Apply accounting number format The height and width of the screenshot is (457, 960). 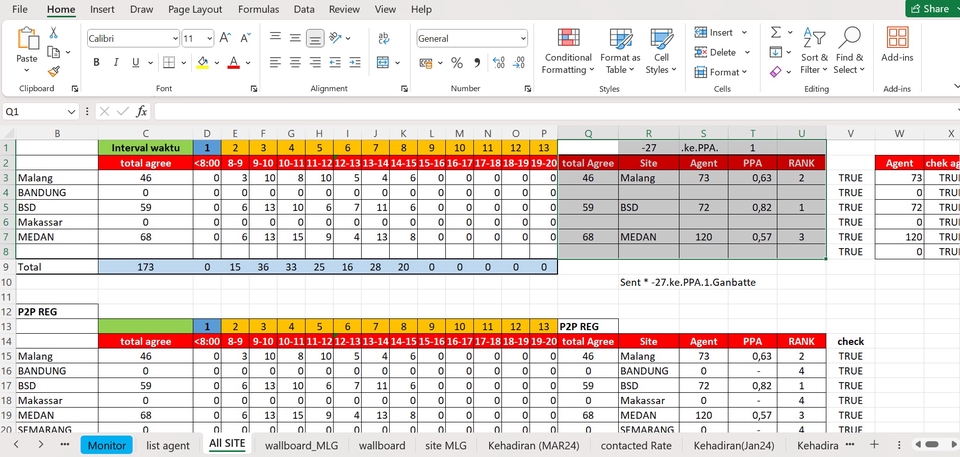(426, 62)
